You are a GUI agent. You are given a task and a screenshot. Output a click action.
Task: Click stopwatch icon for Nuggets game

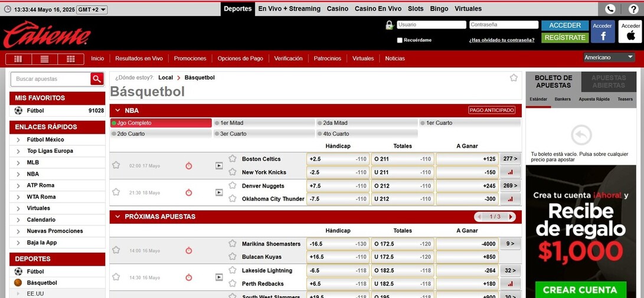pyautogui.click(x=188, y=192)
